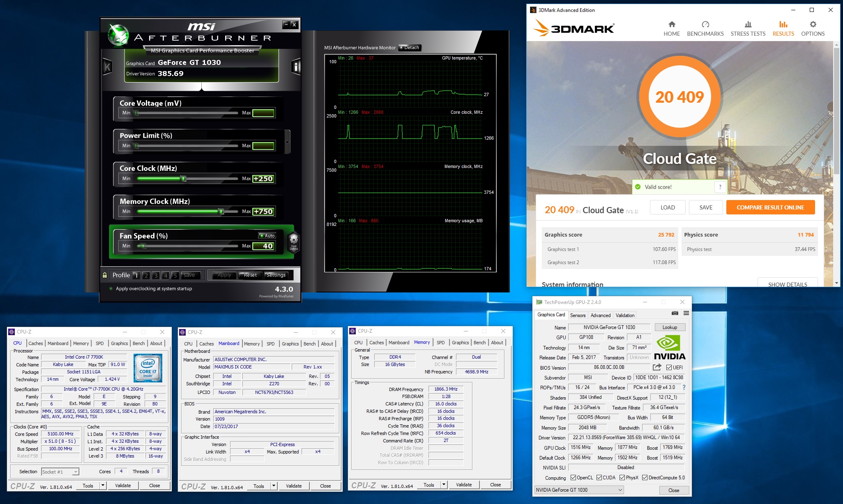
Task: Open Bench tab in Memory CPU-Z window
Action: tap(479, 343)
